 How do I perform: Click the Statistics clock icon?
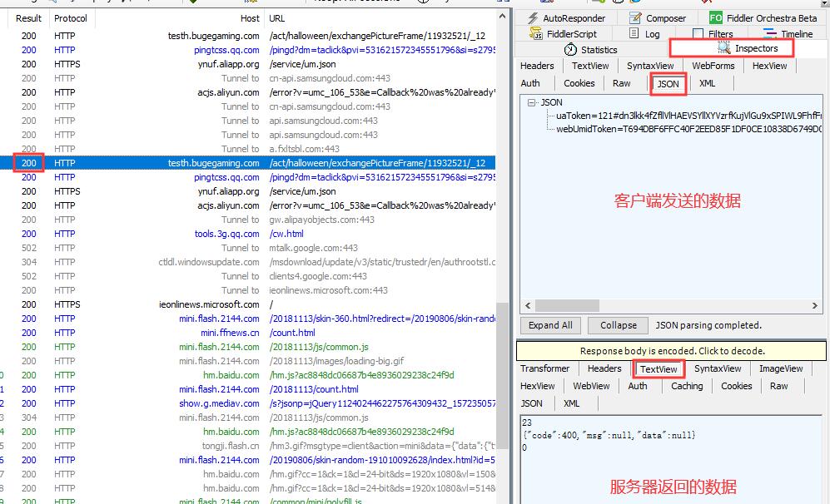570,50
